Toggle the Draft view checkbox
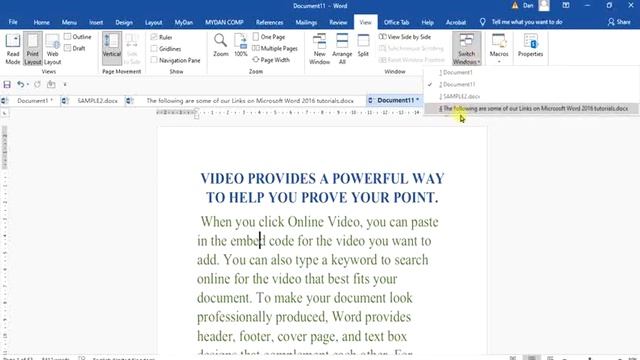640x360 pixels. coord(75,48)
